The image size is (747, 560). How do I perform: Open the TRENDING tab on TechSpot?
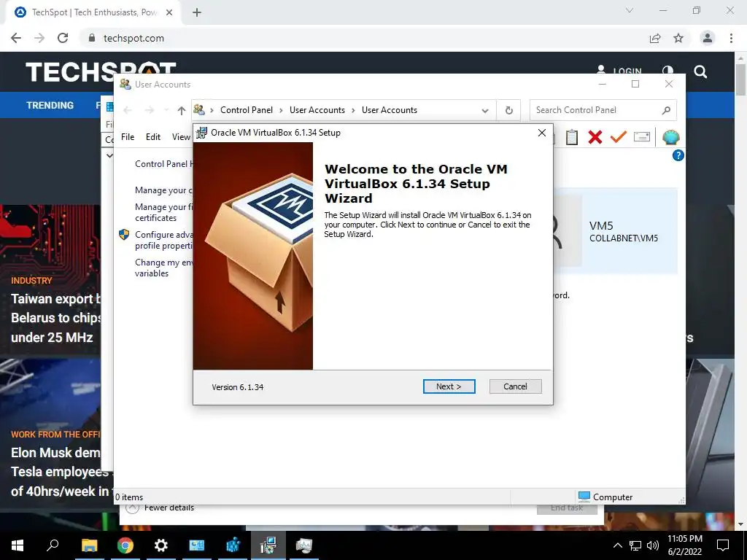[x=50, y=105]
